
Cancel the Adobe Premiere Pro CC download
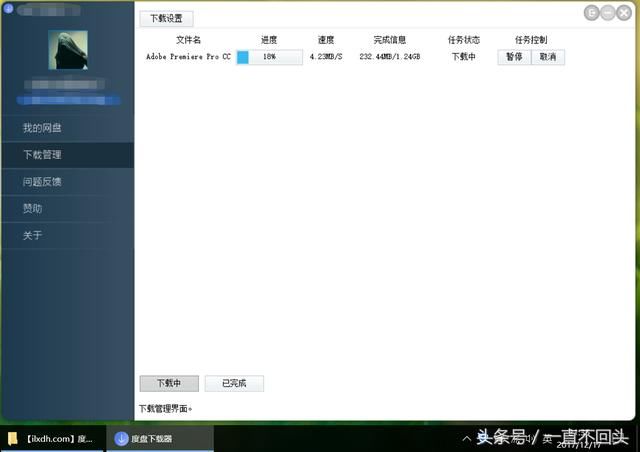pyautogui.click(x=548, y=57)
